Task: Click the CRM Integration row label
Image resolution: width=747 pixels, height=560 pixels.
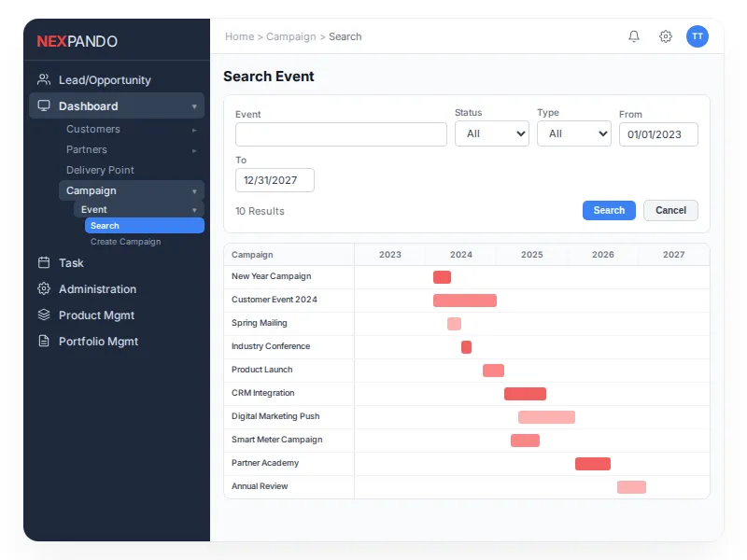Action: point(263,393)
